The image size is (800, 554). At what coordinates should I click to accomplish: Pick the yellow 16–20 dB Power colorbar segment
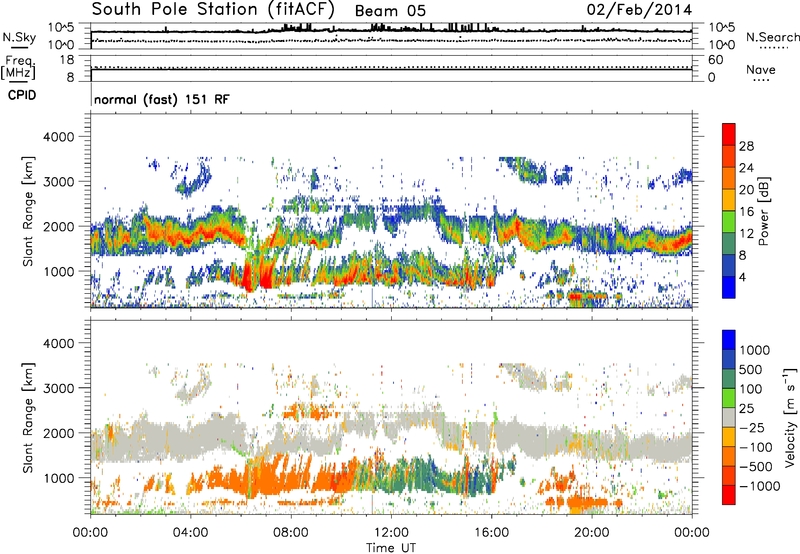pyautogui.click(x=729, y=200)
